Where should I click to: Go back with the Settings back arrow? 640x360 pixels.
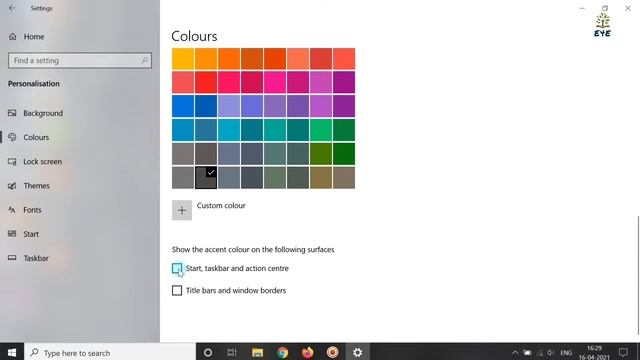click(12, 8)
